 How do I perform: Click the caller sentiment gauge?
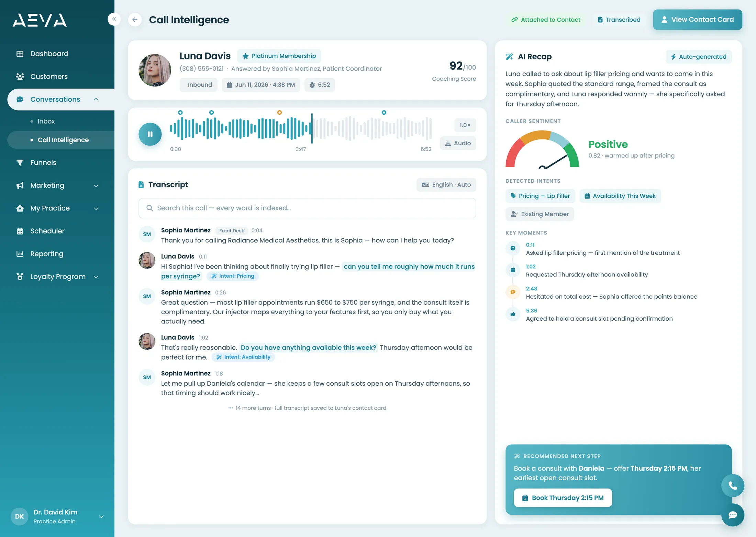[542, 150]
